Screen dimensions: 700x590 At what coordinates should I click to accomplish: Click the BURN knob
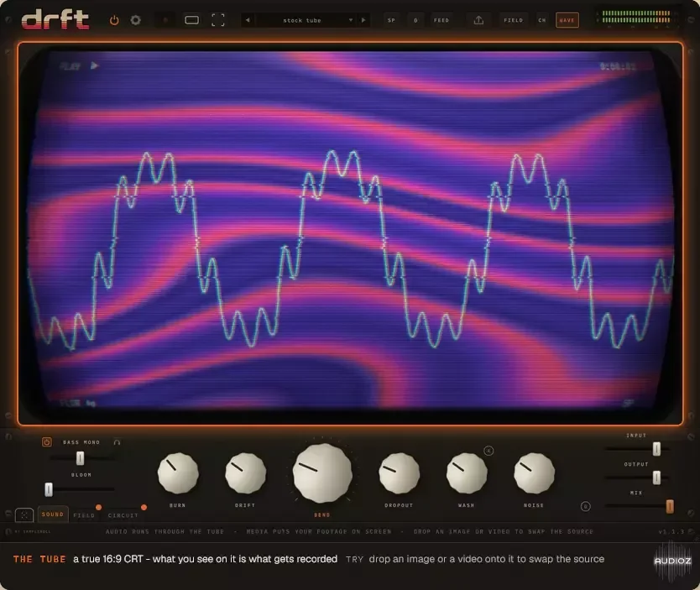tap(178, 473)
